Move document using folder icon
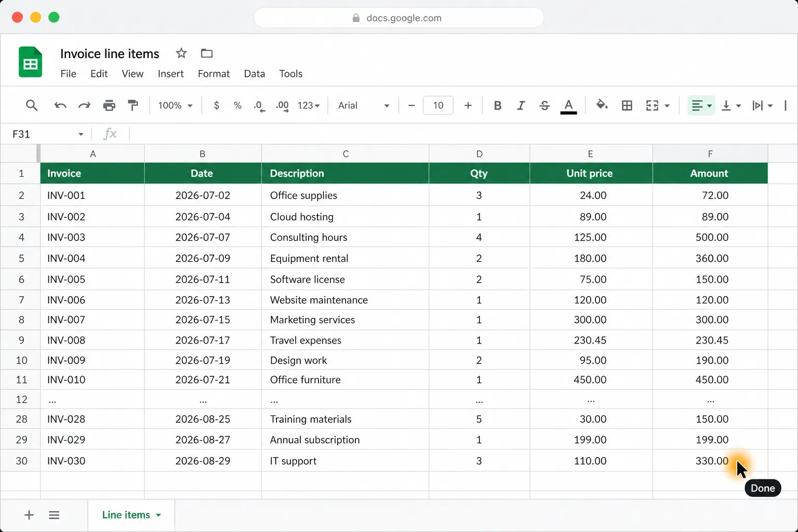Image resolution: width=798 pixels, height=532 pixels. tap(207, 53)
